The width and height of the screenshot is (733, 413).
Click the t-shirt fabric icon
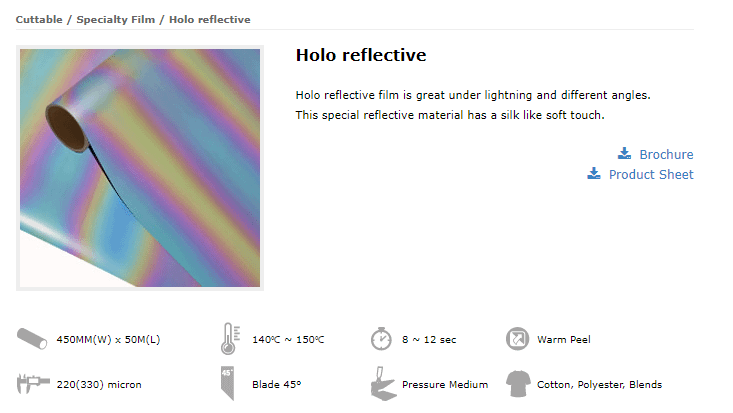click(x=518, y=384)
